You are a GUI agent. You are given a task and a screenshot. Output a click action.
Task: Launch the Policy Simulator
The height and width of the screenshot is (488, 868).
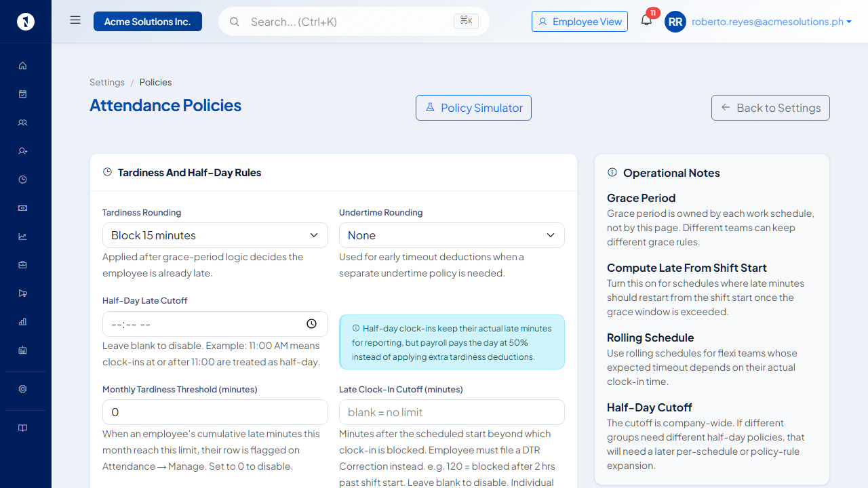pyautogui.click(x=473, y=108)
